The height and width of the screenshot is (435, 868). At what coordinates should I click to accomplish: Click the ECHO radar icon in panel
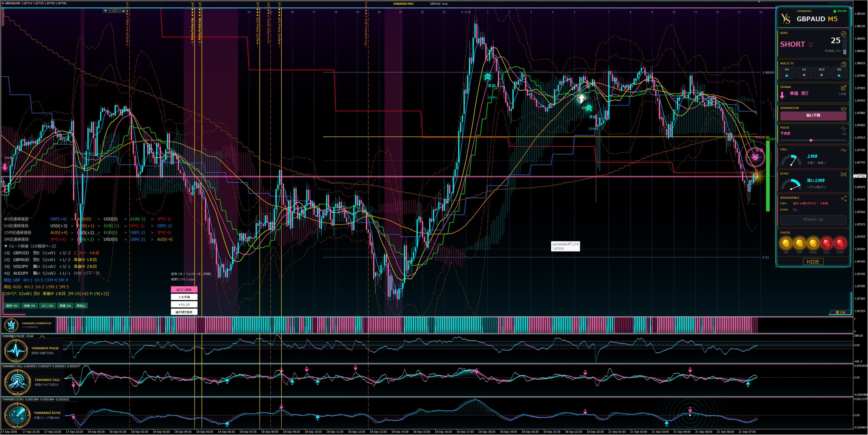[x=843, y=174]
